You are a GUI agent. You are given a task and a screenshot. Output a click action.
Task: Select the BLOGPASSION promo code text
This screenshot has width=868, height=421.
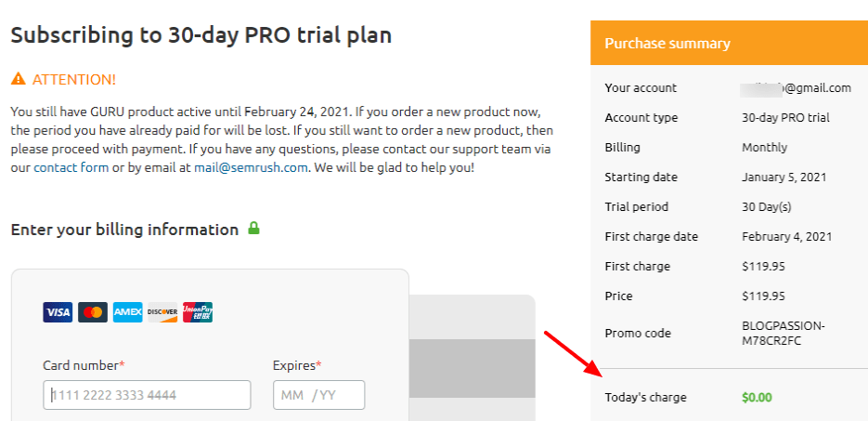pyautogui.click(x=784, y=333)
